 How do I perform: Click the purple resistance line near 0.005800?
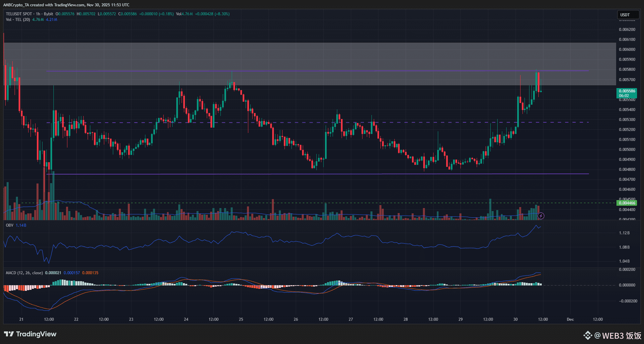pyautogui.click(x=299, y=71)
